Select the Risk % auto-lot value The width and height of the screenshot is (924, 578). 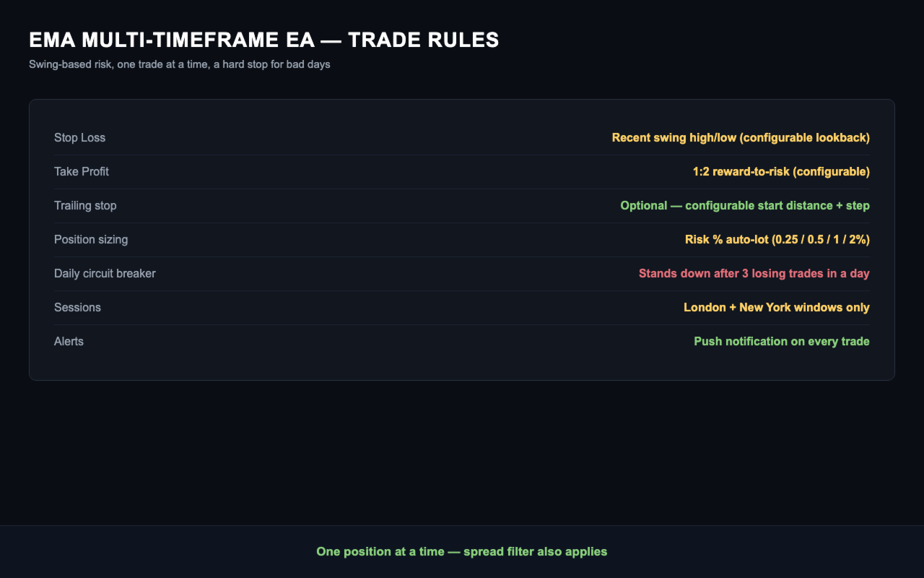pos(777,240)
